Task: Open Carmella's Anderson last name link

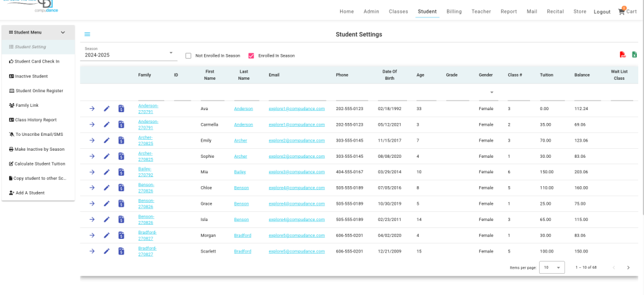Action: [x=243, y=124]
